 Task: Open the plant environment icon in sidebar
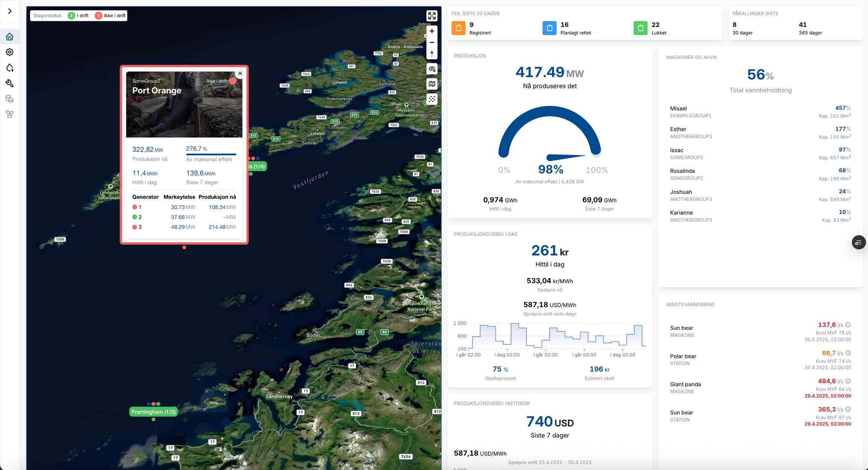[10, 114]
